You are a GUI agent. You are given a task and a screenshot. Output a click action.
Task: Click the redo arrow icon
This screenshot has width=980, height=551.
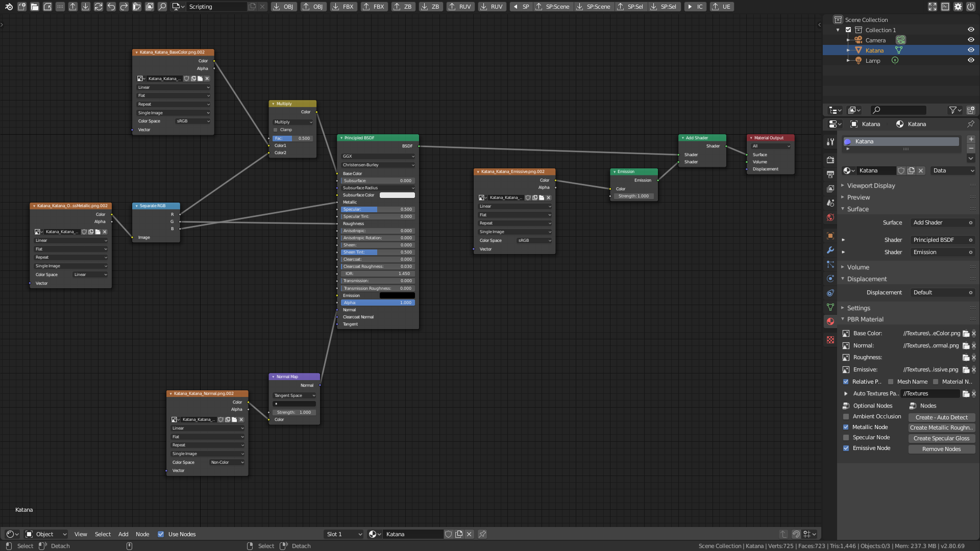click(124, 7)
